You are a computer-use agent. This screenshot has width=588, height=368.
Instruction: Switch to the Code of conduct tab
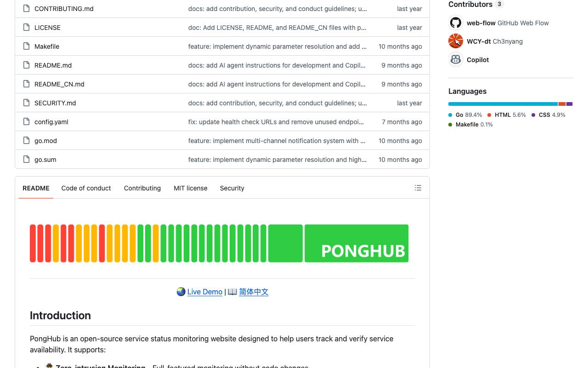click(86, 188)
